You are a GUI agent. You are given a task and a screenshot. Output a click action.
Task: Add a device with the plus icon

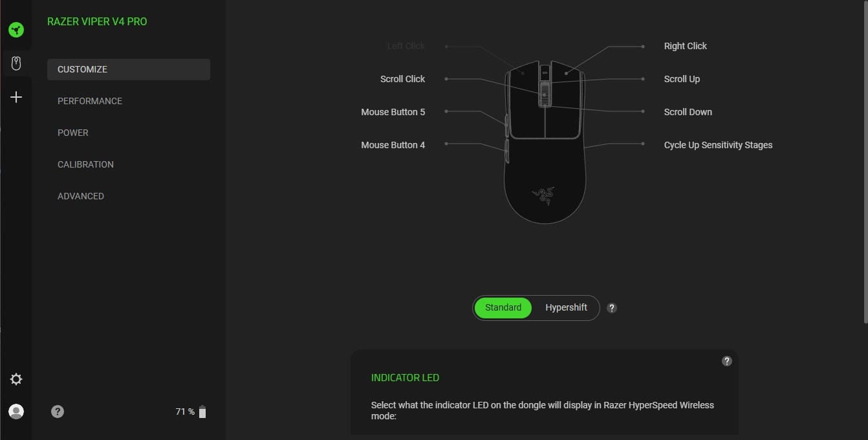(16, 97)
